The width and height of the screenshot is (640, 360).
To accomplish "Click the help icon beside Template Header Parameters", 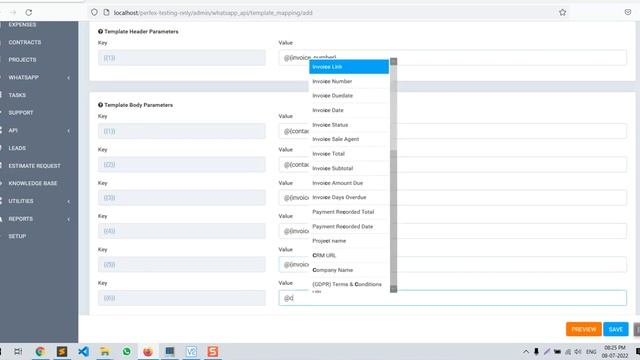I will pyautogui.click(x=100, y=31).
